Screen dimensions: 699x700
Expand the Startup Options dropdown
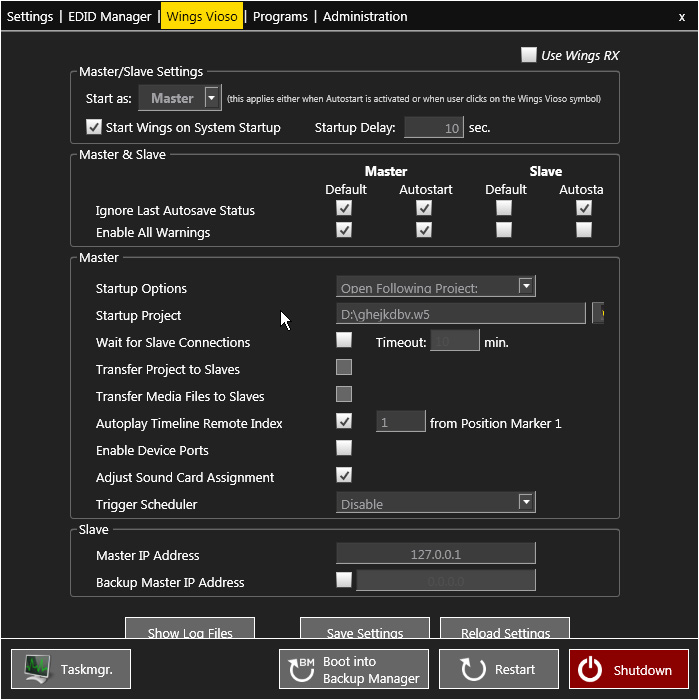[436, 287]
